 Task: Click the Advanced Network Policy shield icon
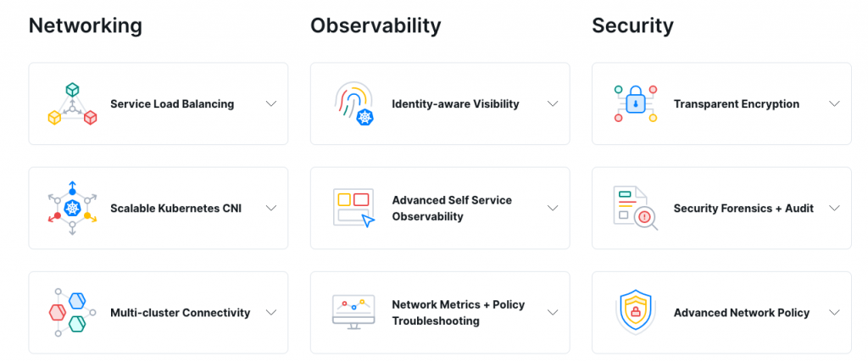coord(636,312)
